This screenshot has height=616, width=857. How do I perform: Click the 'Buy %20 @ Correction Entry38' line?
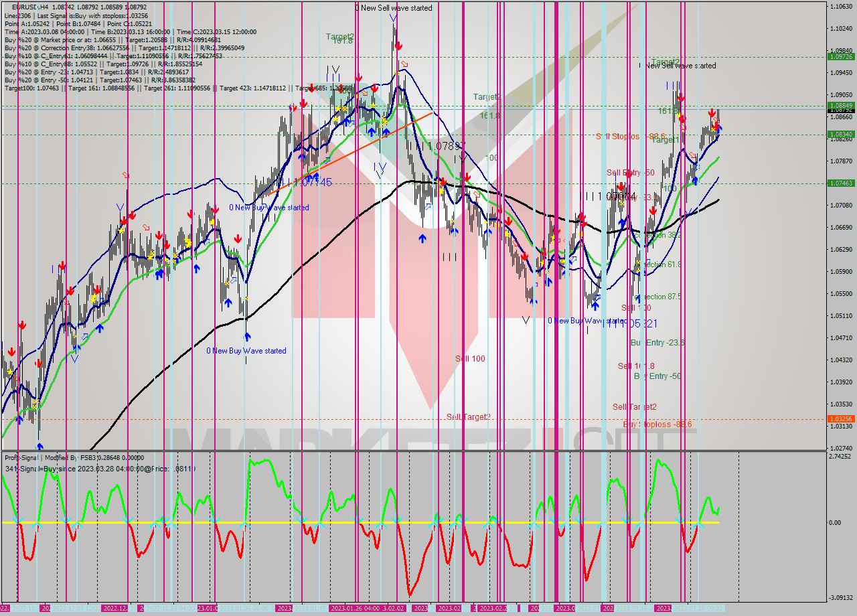coord(124,48)
